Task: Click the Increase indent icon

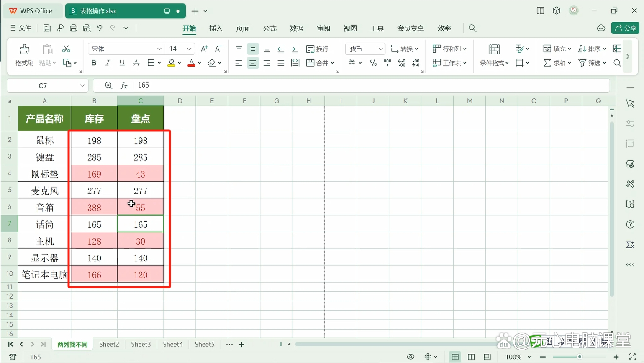Action: coord(295,49)
